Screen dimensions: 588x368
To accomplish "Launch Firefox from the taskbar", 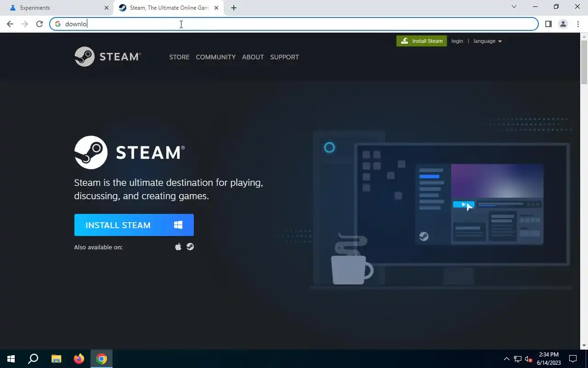I will click(x=79, y=359).
